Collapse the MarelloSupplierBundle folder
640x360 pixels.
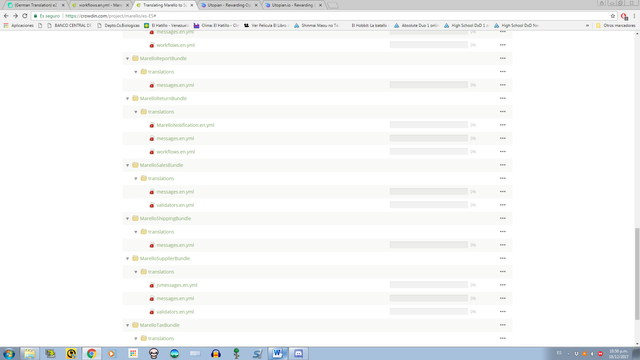pyautogui.click(x=127, y=258)
